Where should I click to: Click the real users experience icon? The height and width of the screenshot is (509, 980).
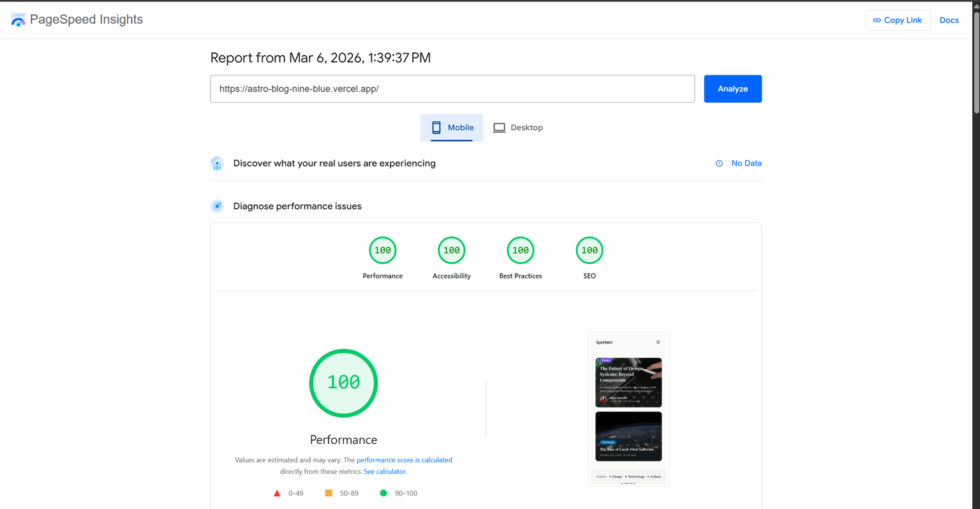(217, 163)
